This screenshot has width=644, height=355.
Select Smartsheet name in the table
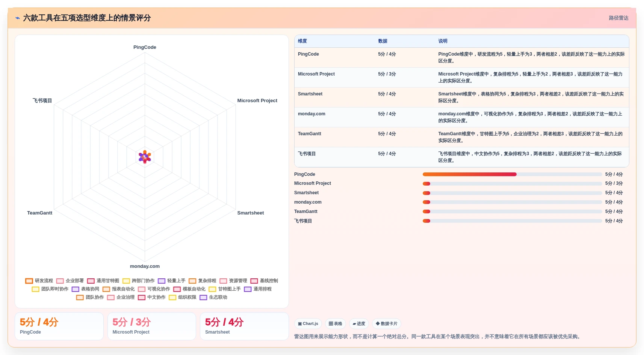click(310, 94)
